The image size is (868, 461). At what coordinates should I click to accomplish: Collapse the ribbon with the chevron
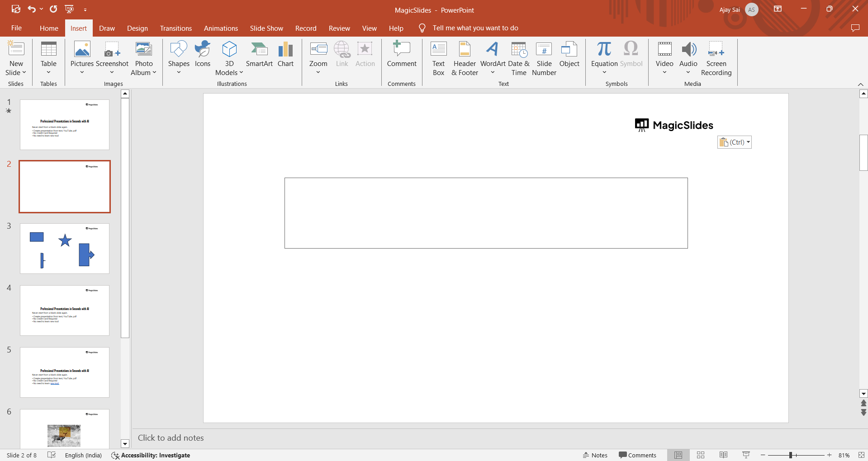point(860,85)
